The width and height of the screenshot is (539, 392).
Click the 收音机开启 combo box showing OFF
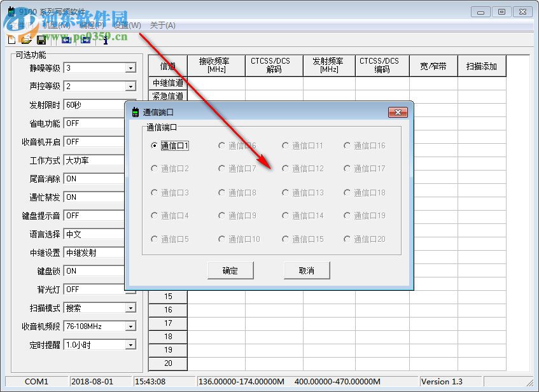[x=94, y=142]
